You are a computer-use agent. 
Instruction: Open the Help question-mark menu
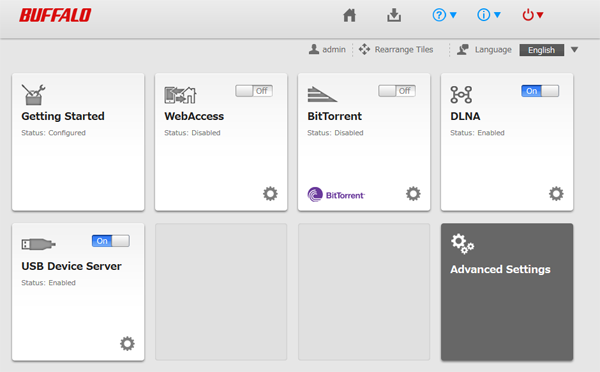pos(444,15)
